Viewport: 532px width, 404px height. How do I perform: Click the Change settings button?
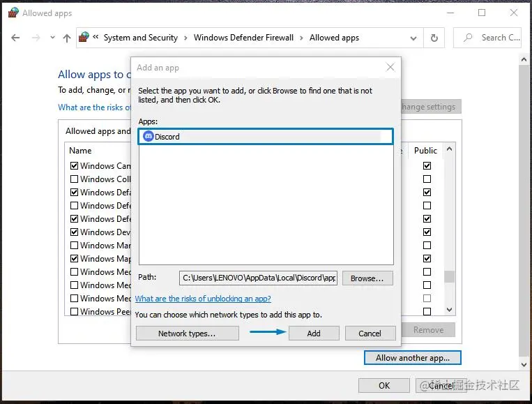(x=431, y=107)
